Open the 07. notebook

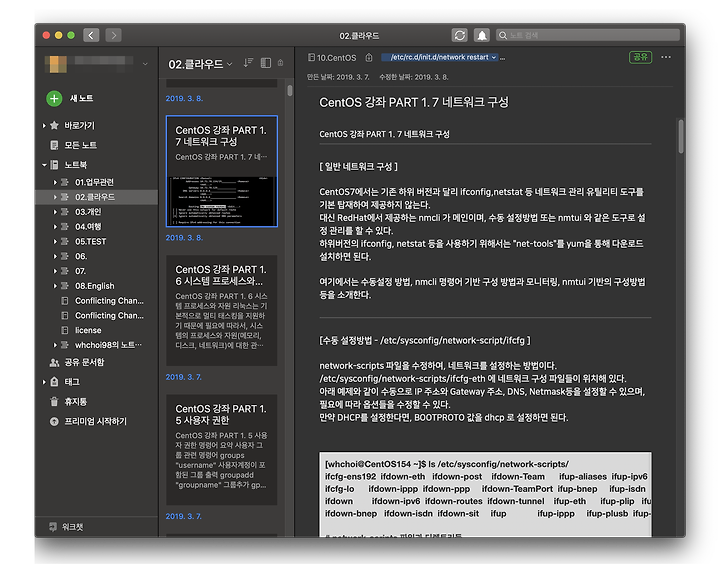pos(81,271)
